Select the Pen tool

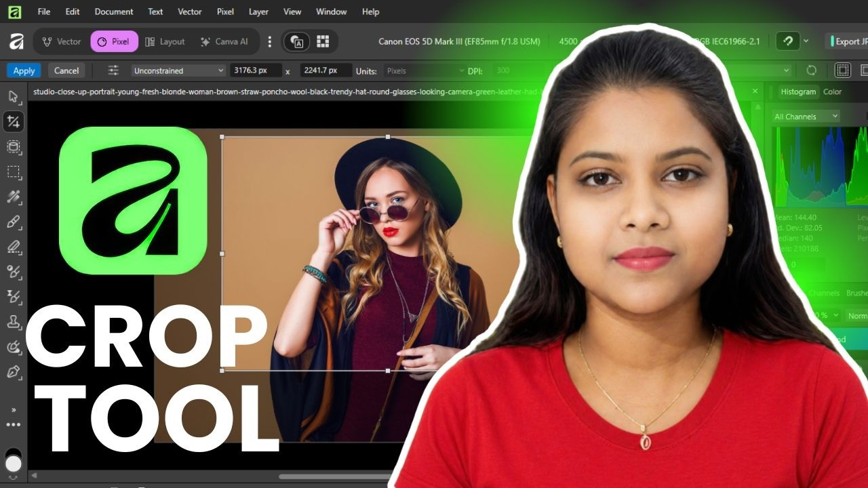point(13,372)
